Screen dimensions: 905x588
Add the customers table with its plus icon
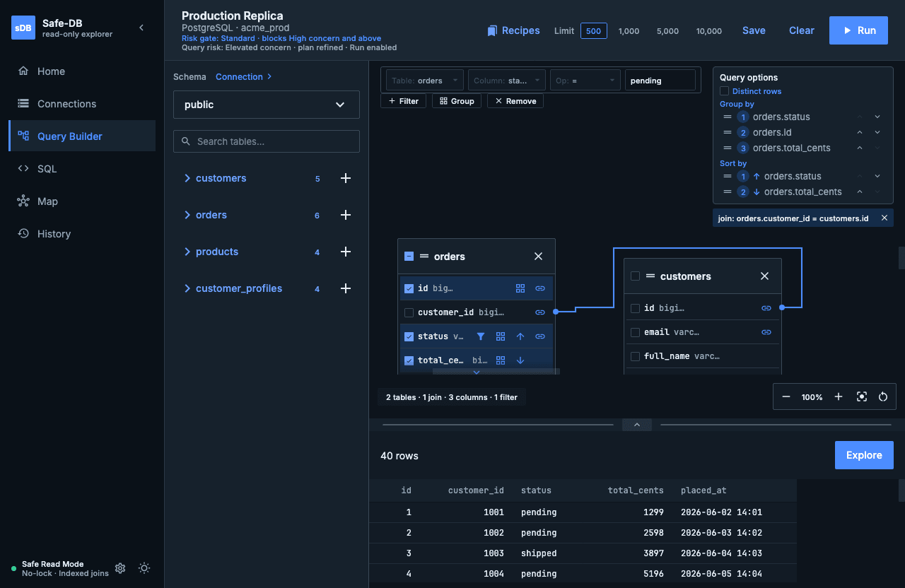coord(346,178)
